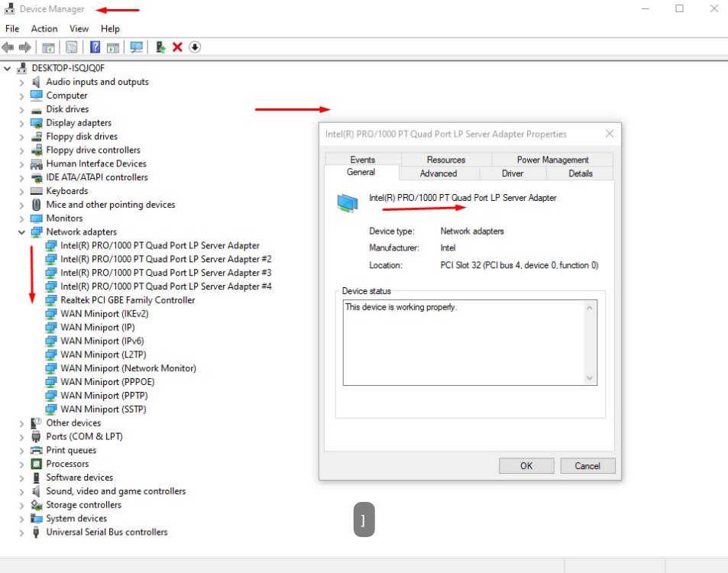Open the File menu
Viewport: 728px width, 573px height.
(x=12, y=29)
